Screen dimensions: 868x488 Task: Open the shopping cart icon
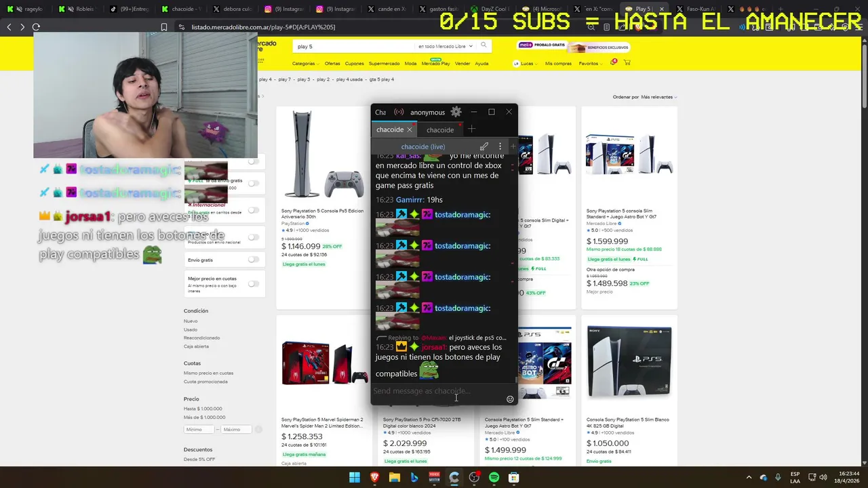tap(627, 62)
